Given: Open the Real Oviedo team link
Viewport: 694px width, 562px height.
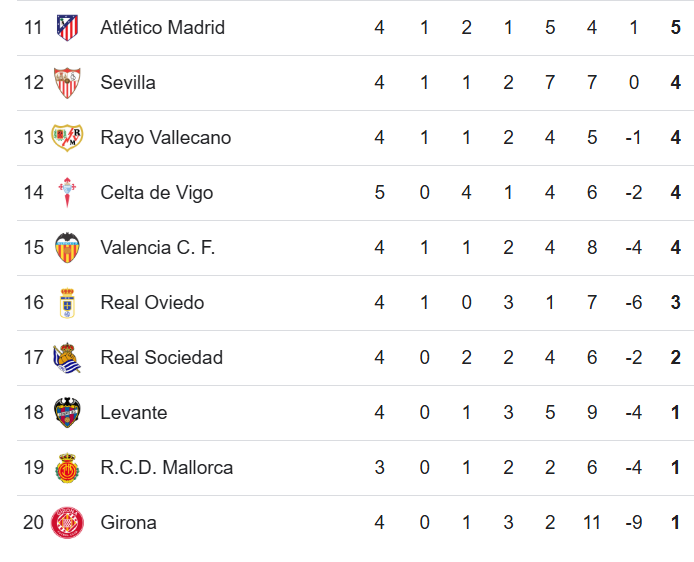Looking at the screenshot, I should tap(152, 302).
